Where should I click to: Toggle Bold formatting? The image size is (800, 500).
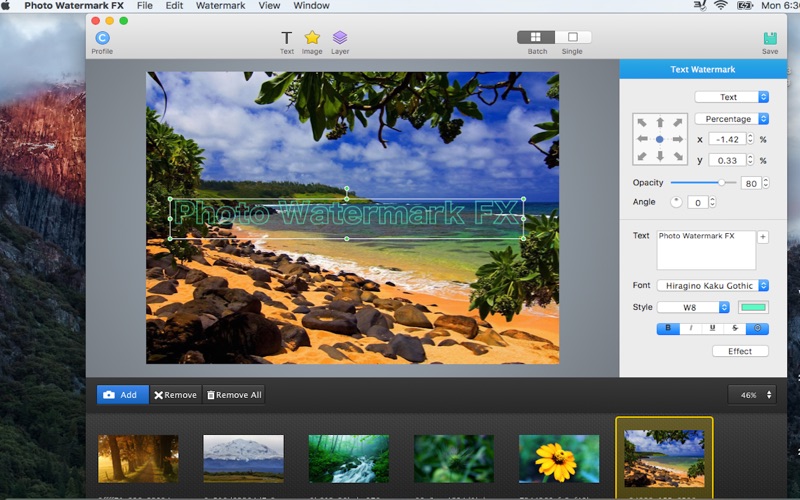tap(668, 329)
